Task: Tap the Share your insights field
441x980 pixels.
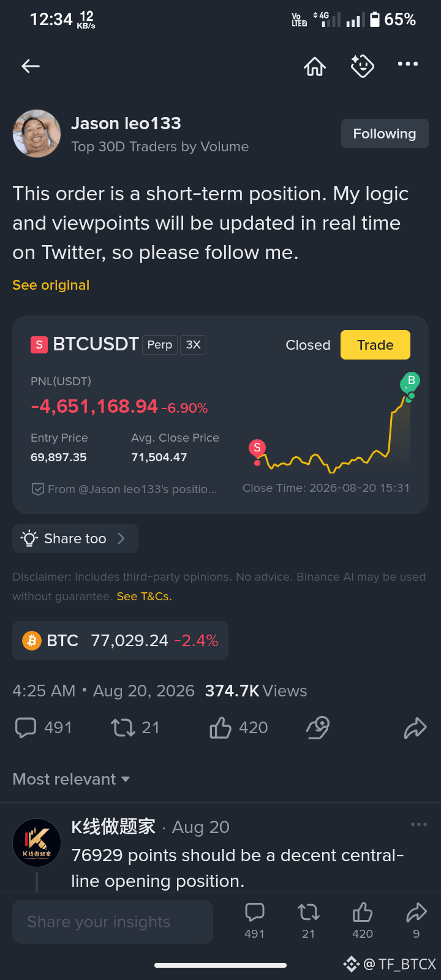Action: click(113, 922)
